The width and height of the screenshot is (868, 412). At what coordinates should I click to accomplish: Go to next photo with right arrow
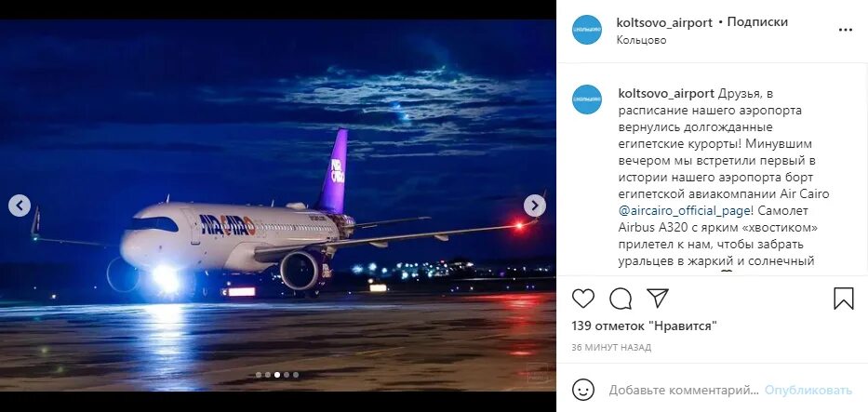coord(535,206)
